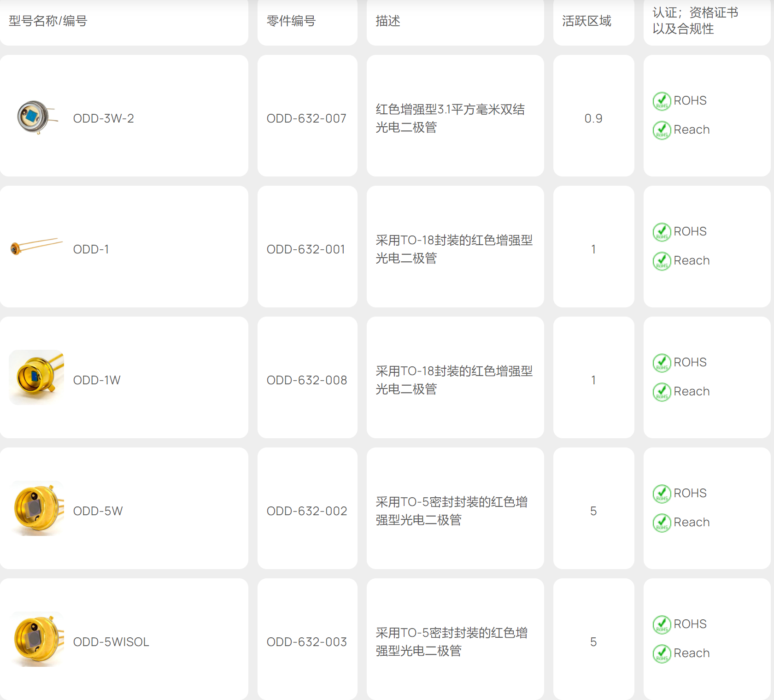Click the ROHS checkmark icon for ODD-3W-2
This screenshot has width=774, height=700.
pos(662,101)
